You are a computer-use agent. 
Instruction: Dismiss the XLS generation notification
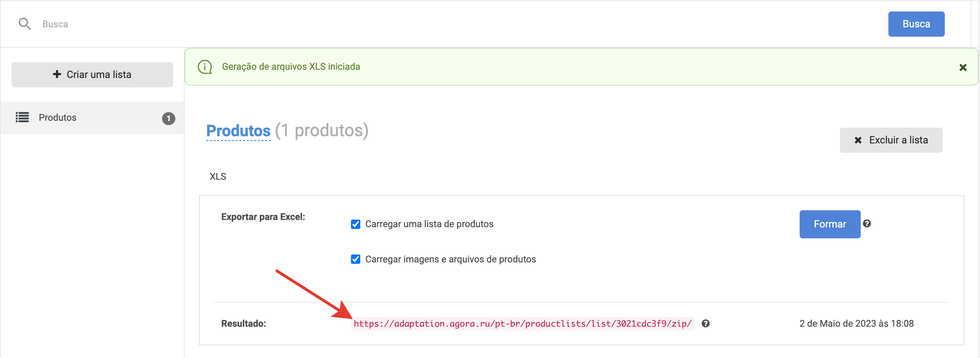pos(962,67)
